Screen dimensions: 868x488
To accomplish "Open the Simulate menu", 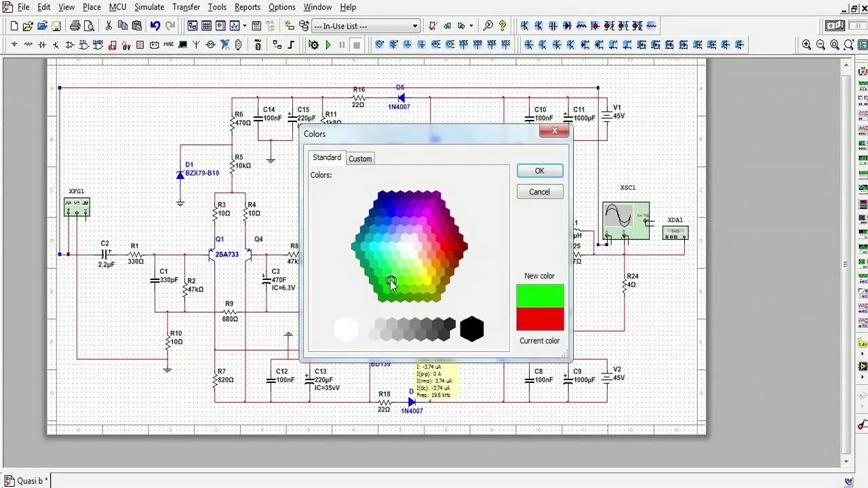I will tap(149, 7).
